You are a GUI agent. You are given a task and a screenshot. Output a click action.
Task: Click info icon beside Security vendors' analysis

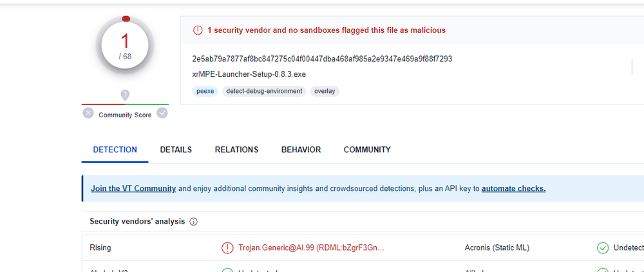coord(194,222)
